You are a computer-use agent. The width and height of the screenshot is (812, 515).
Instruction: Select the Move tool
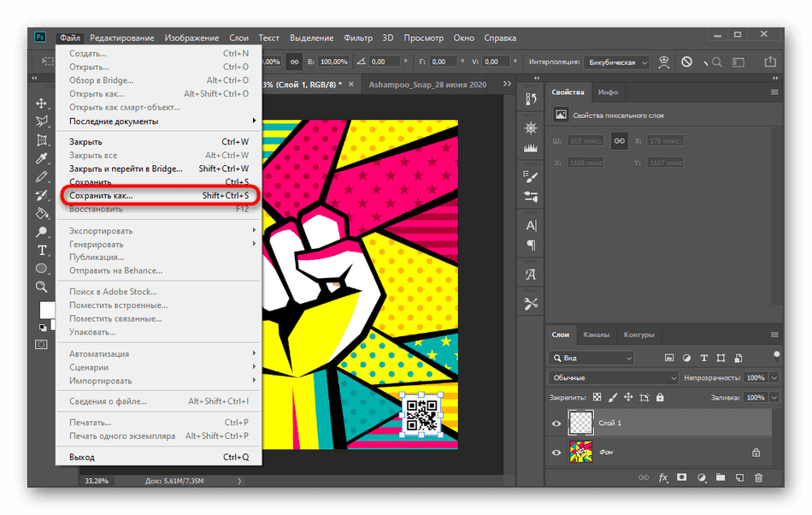[41, 104]
